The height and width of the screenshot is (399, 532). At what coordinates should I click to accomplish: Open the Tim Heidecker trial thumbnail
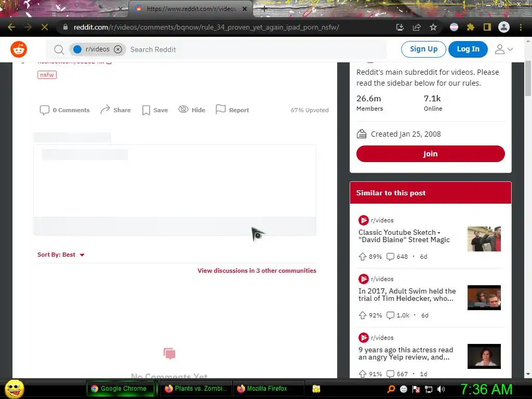484,298
